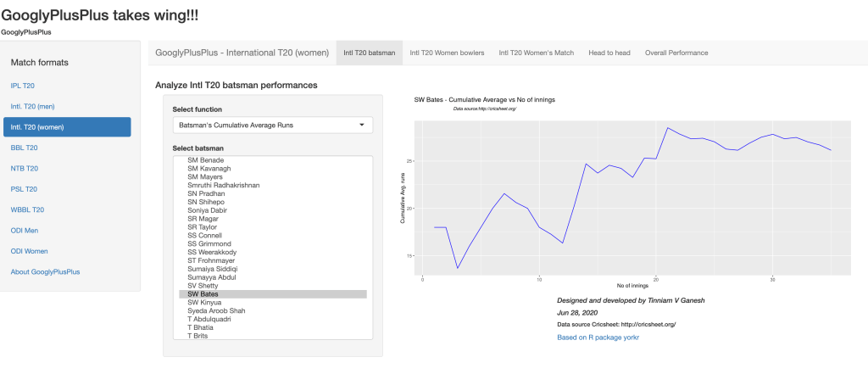Switch to Intl T20 batsman tab
This screenshot has width=868, height=385.
tap(369, 53)
